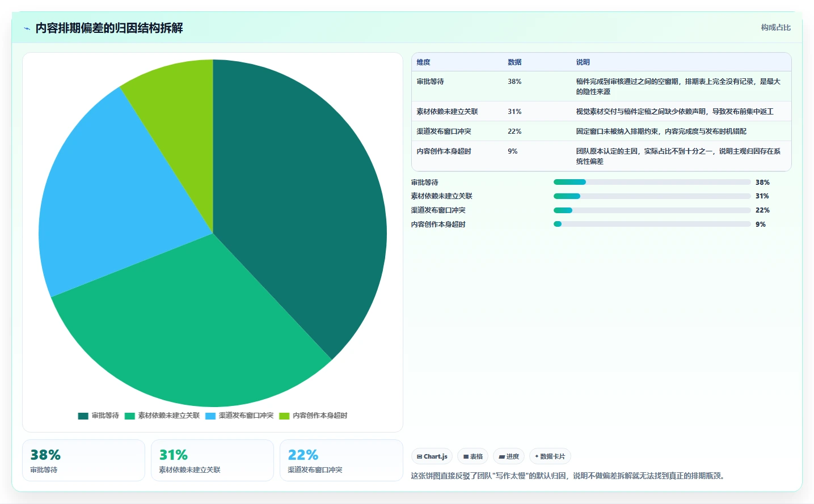Click the 31% value in the table
The image size is (814, 504).
tap(514, 112)
